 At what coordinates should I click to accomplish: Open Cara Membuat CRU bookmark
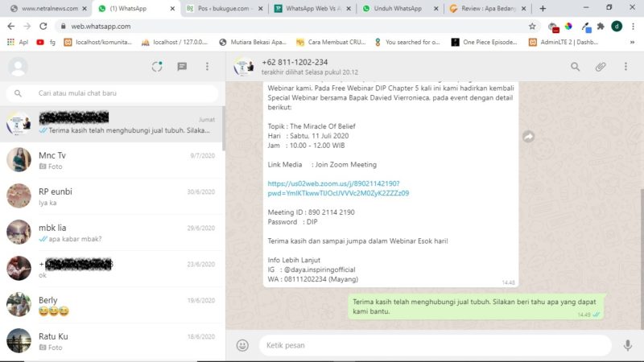tap(331, 42)
